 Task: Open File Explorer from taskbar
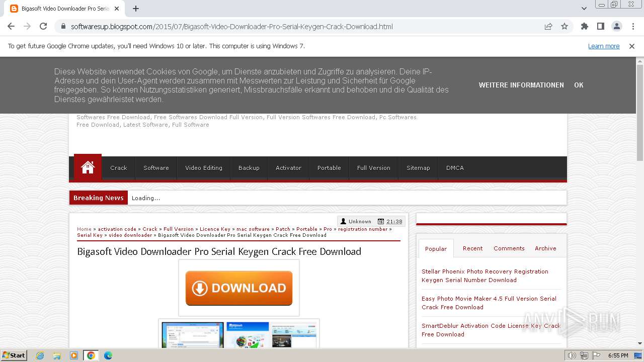57,355
